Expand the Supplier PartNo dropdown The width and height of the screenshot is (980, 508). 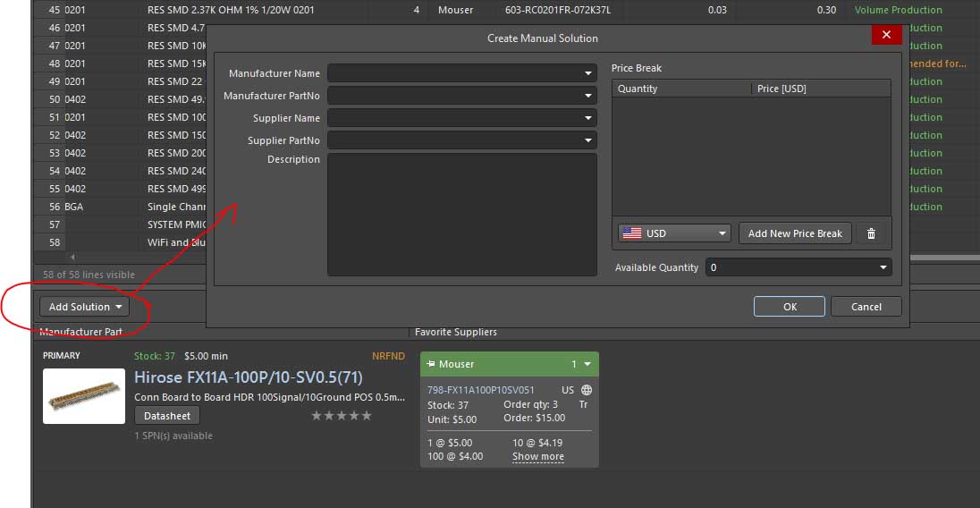[x=588, y=140]
